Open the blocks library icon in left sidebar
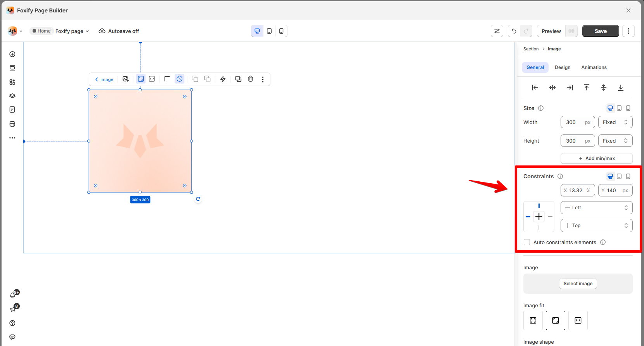Viewport: 644px width, 346px height. [12, 82]
